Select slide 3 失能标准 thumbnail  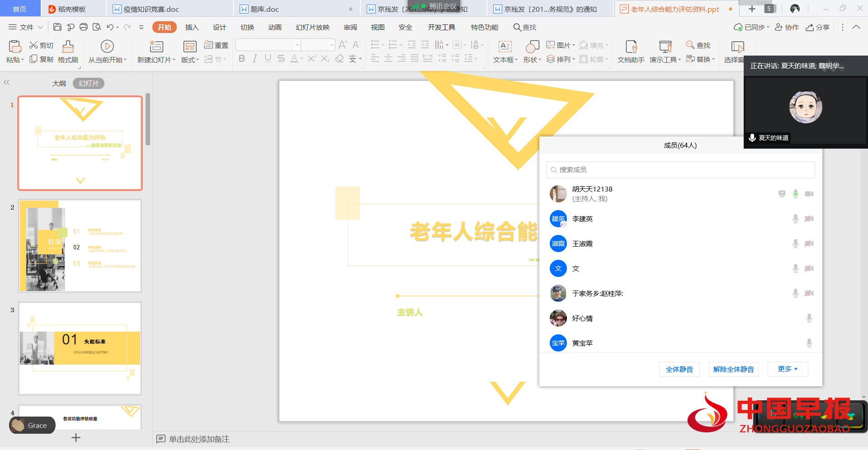(80, 348)
